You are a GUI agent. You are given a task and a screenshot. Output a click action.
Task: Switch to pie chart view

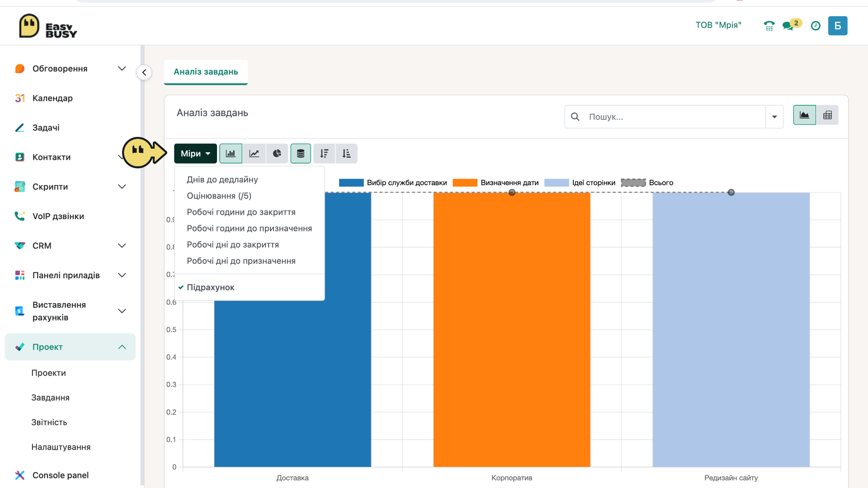(x=277, y=154)
